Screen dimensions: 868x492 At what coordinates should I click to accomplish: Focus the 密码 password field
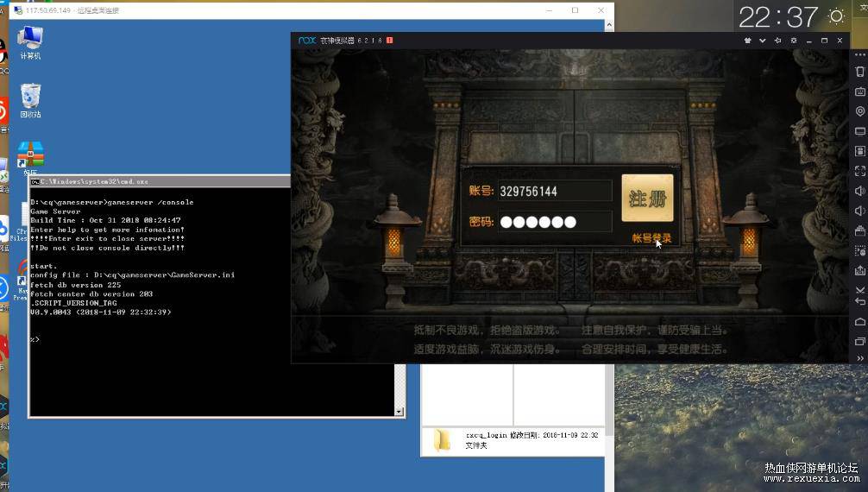[555, 222]
